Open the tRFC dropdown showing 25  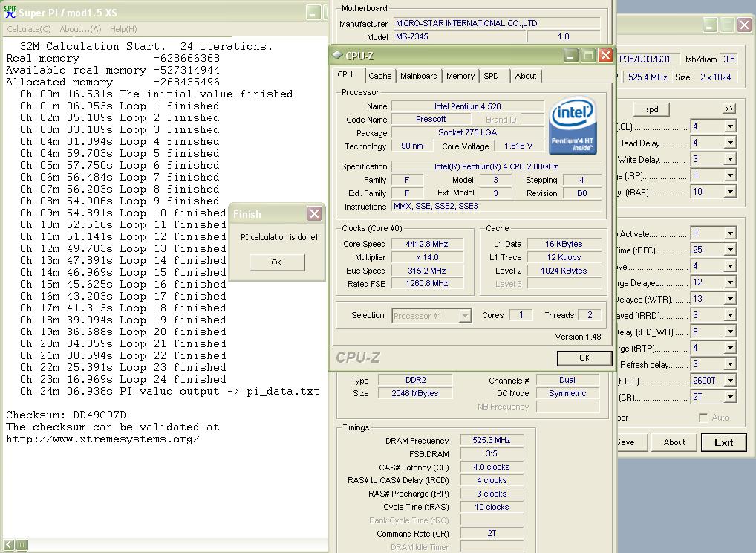tap(730, 250)
